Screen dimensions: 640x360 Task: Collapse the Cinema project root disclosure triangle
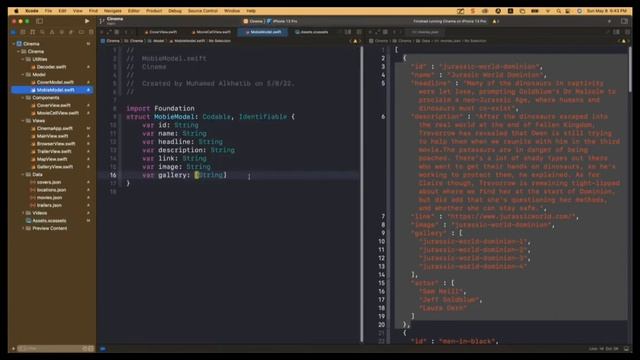(13, 44)
